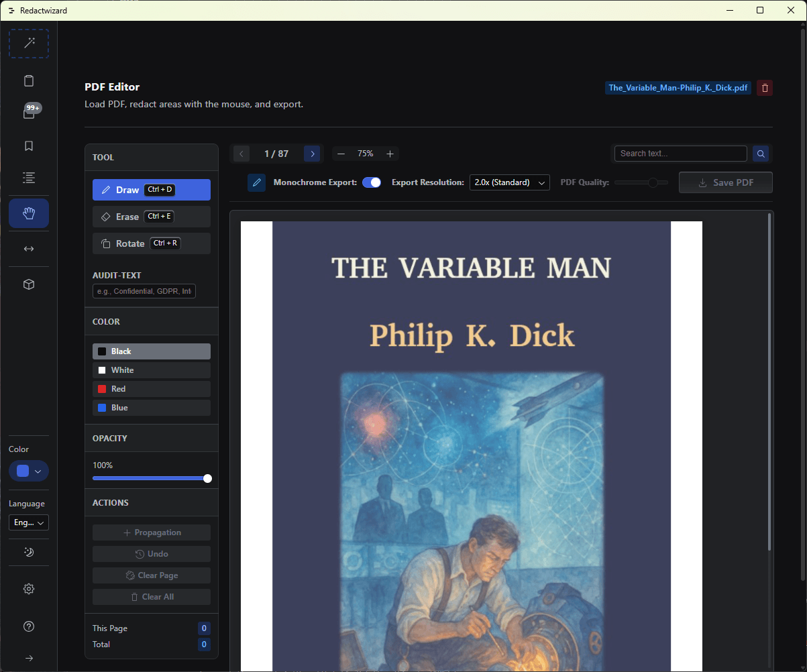Click the 75% zoom level value
The height and width of the screenshot is (672, 807).
pyautogui.click(x=366, y=154)
